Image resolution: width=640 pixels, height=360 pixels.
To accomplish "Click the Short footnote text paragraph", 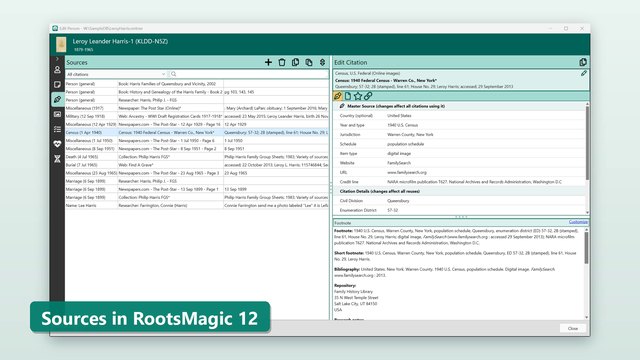I will (x=455, y=256).
